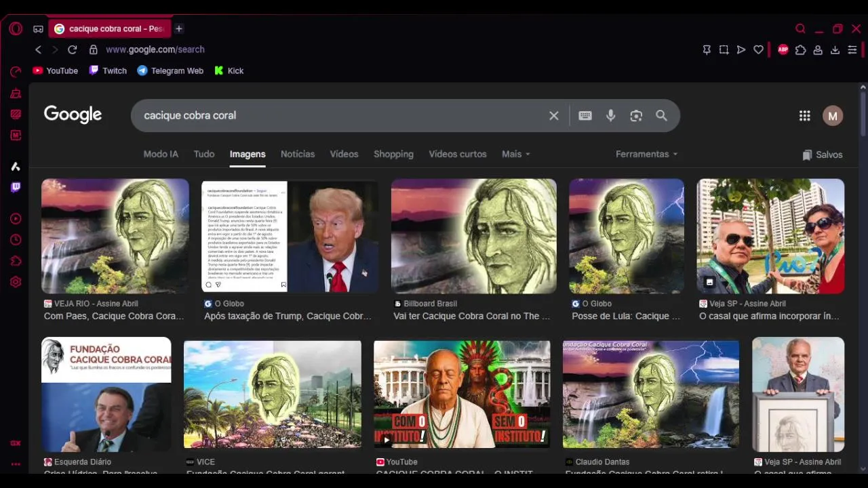
Task: Open the Twitch panel in sidebar
Action: tap(16, 187)
